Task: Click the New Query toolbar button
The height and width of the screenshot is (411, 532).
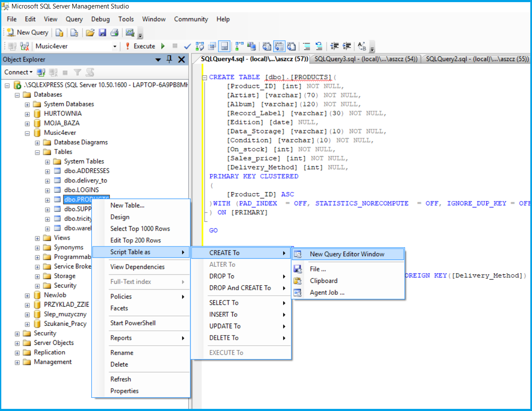Action: pyautogui.click(x=28, y=33)
